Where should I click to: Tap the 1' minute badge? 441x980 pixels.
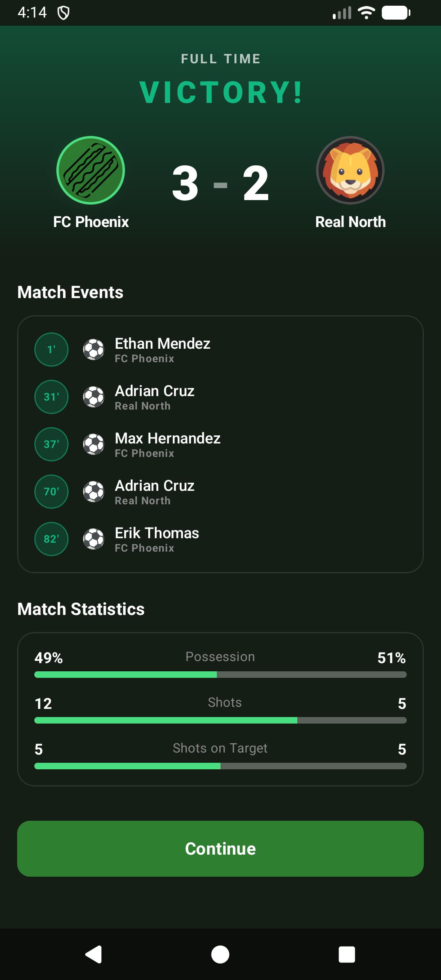pos(51,350)
